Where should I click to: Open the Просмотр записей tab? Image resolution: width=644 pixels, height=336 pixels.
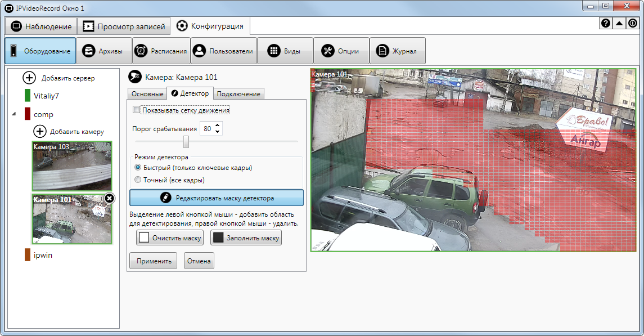(x=124, y=26)
